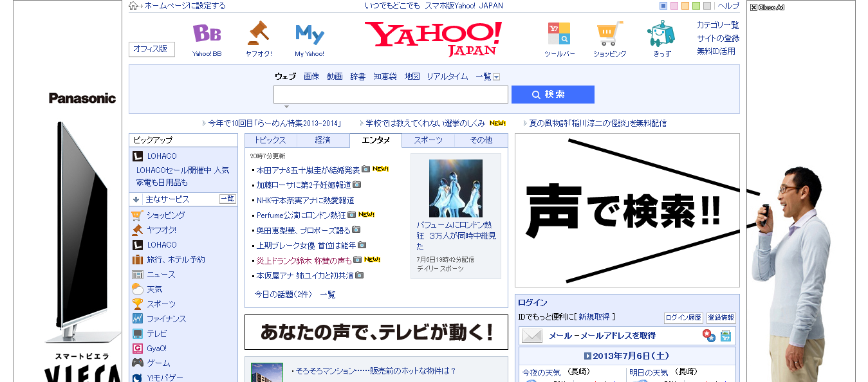The height and width of the screenshot is (382, 868).
Task: Expand the 一覧 search category dropdown arrow
Action: pyautogui.click(x=496, y=77)
